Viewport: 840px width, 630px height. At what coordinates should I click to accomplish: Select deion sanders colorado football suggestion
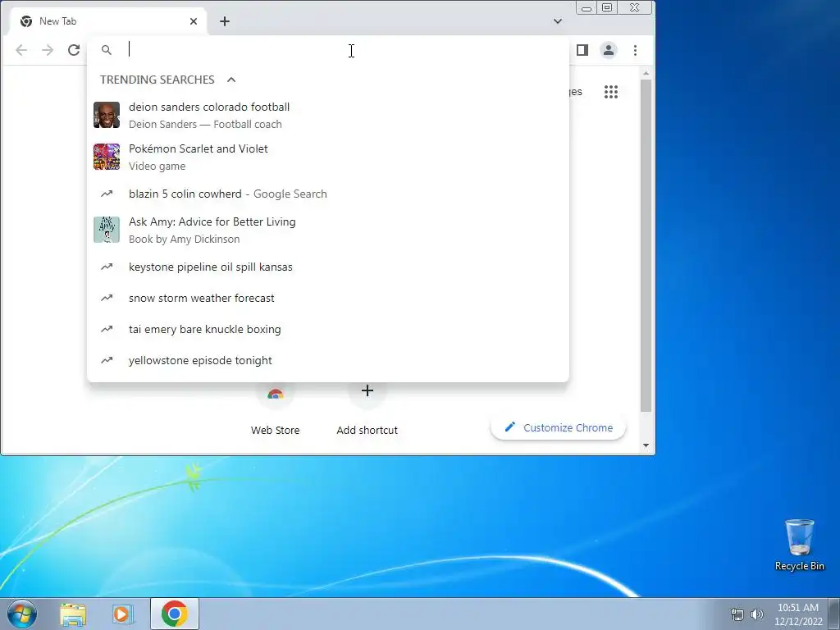(328, 115)
